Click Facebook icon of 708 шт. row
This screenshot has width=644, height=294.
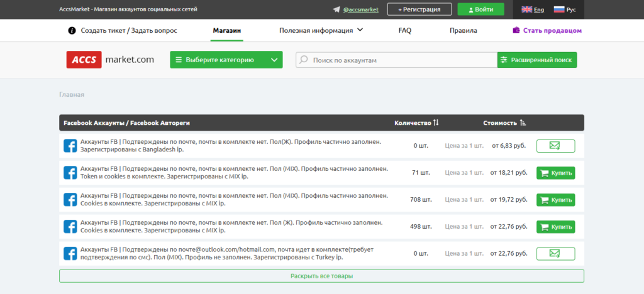[70, 200]
